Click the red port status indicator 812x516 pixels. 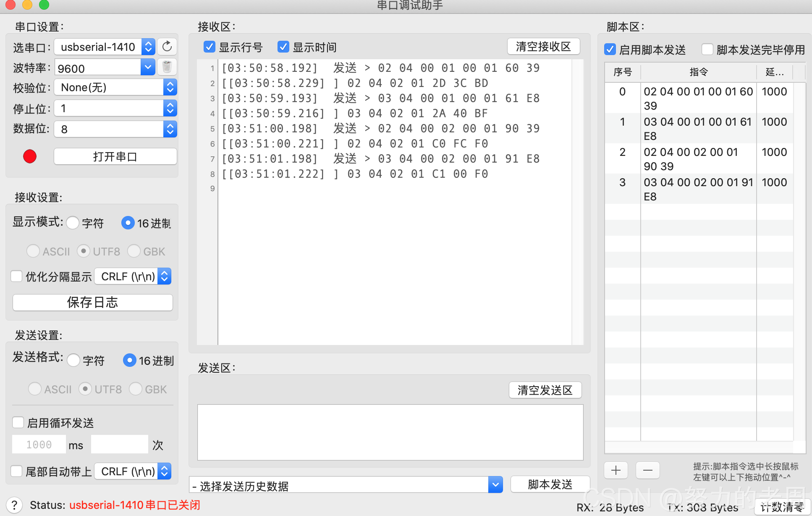30,156
